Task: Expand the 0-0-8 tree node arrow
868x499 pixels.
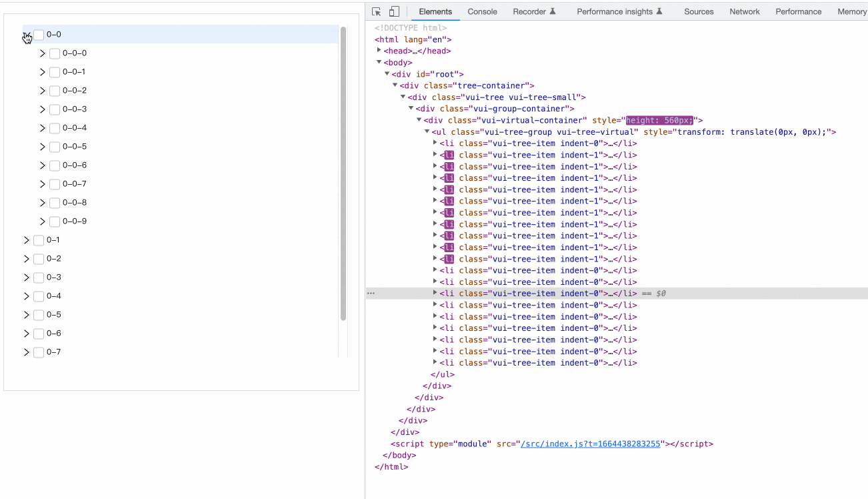Action: click(x=43, y=203)
